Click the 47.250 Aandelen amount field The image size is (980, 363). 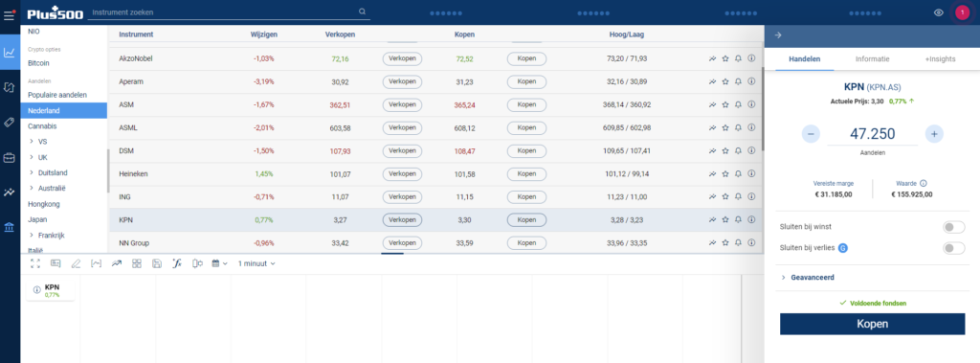[x=872, y=134]
